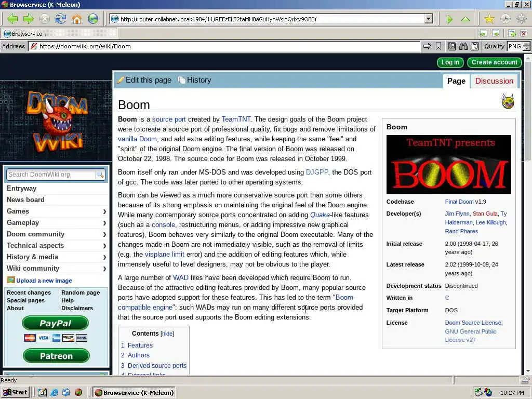Image resolution: width=532 pixels, height=399 pixels.
Task: Click Final Doom codebase link
Action: pos(459,202)
